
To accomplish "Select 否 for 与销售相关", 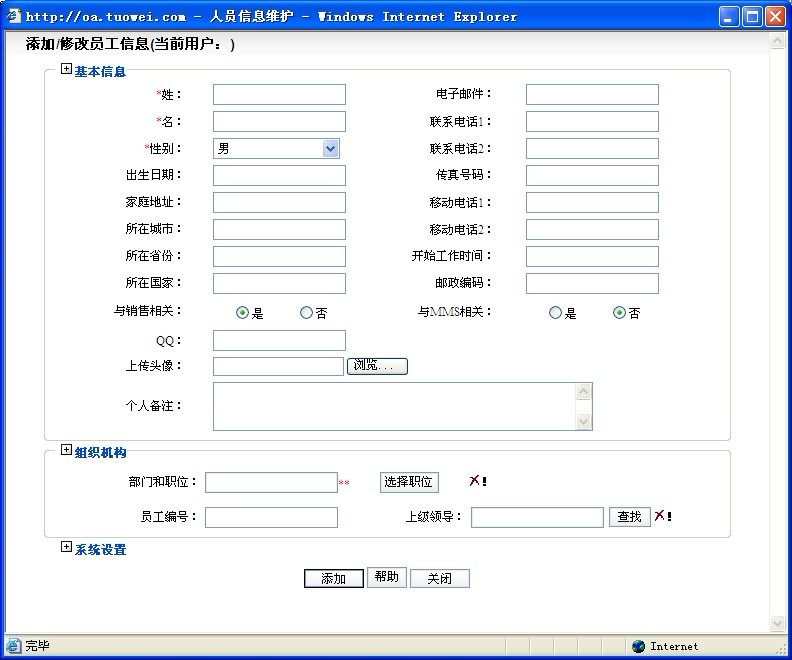I will click(306, 312).
